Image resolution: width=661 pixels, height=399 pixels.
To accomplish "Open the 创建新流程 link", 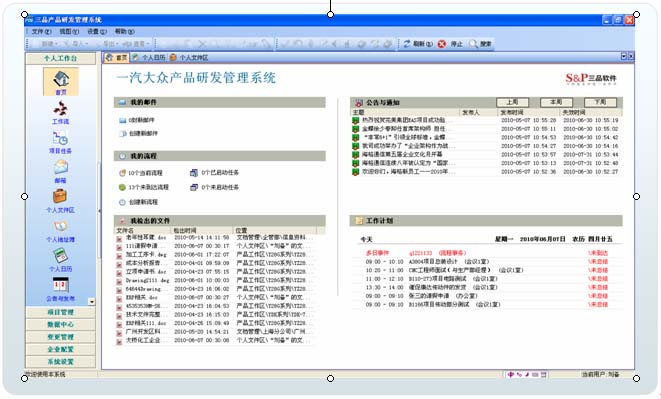I will pyautogui.click(x=139, y=202).
